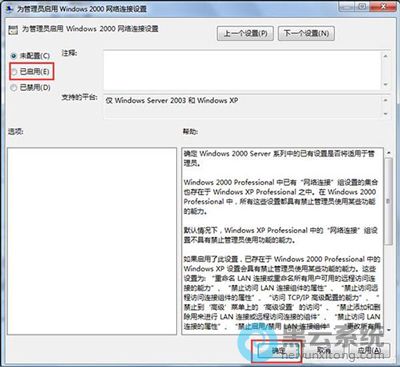Screen dimensions: 400x367
Task: Select the 已启用(E) radio button
Action: (x=14, y=72)
